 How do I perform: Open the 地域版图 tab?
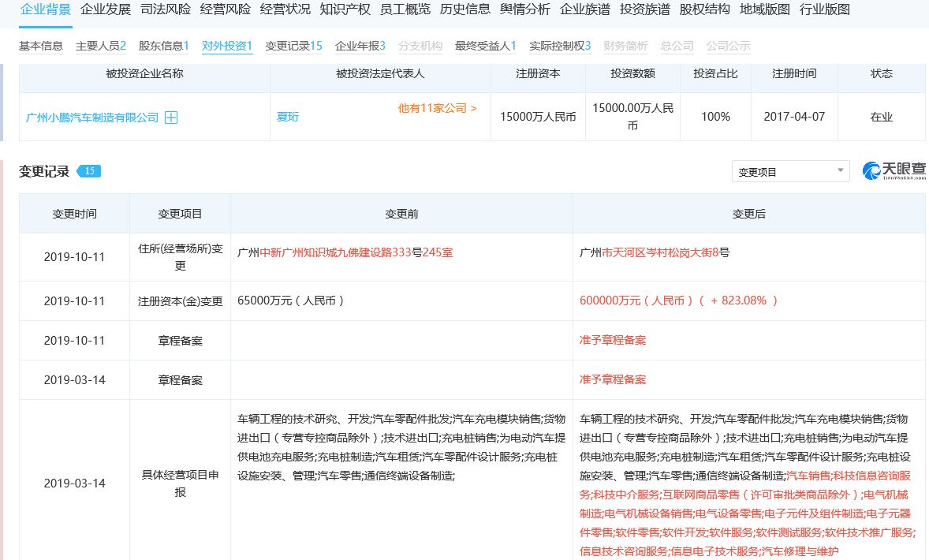(x=764, y=9)
